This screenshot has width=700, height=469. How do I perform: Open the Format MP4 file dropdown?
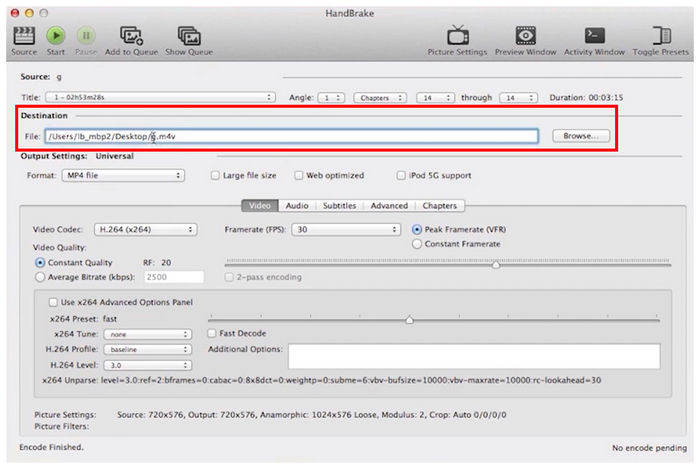click(x=123, y=175)
